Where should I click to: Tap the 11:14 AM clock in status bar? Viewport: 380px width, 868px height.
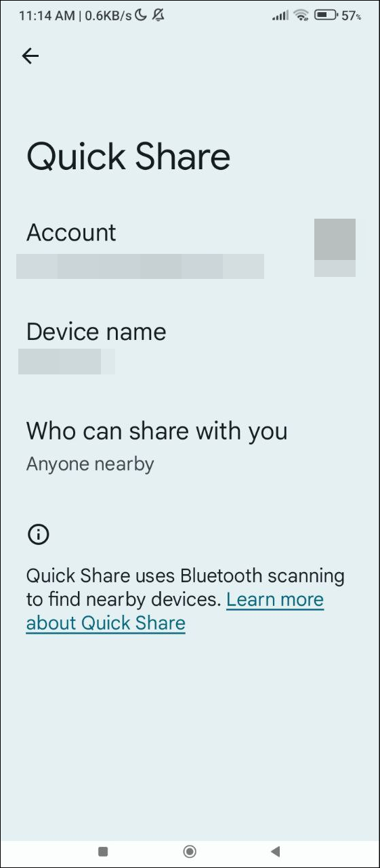[45, 15]
